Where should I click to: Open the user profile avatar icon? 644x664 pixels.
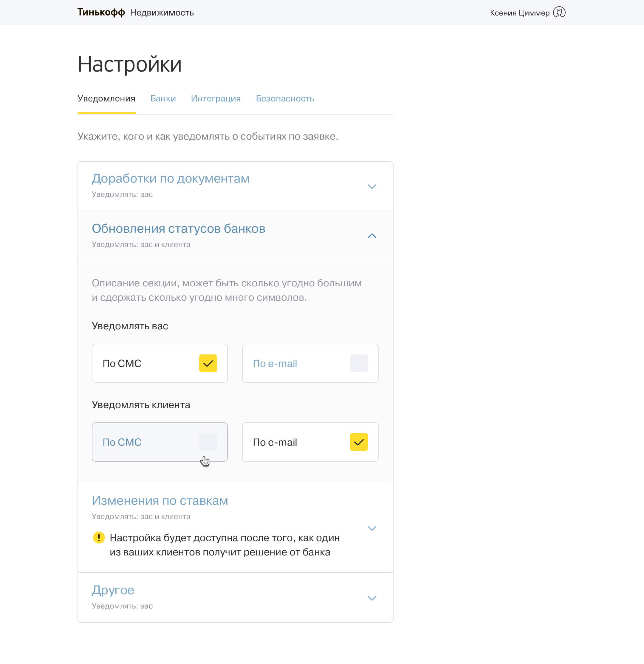coord(559,13)
